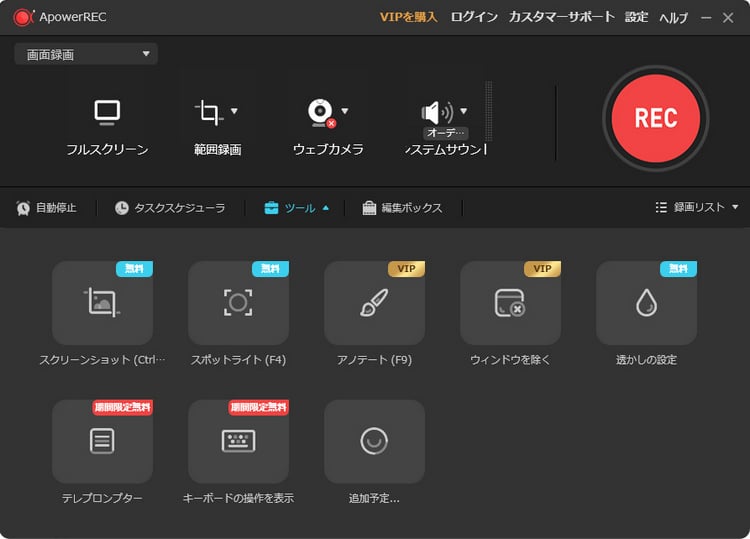
Task: Click the ApowerREC logo icon
Action: (23, 18)
